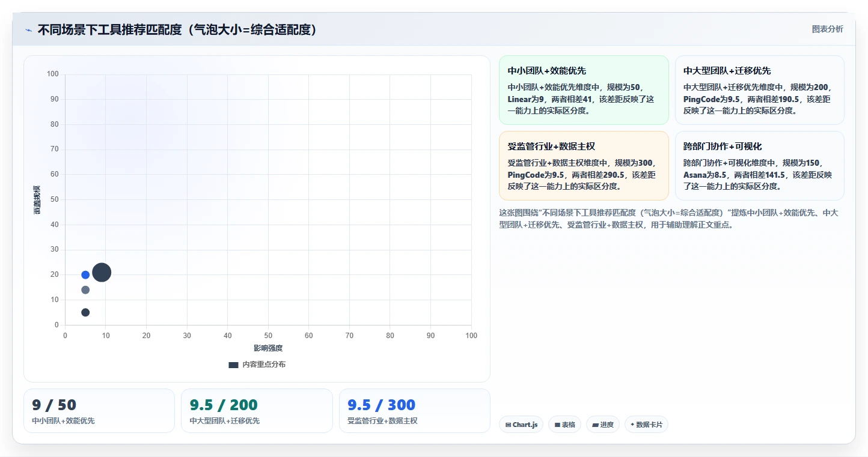Screen dimensions: 868x457
Task: Click the label 受监管行业+数据主权 under 9.5 / 300
Action: [x=382, y=421]
